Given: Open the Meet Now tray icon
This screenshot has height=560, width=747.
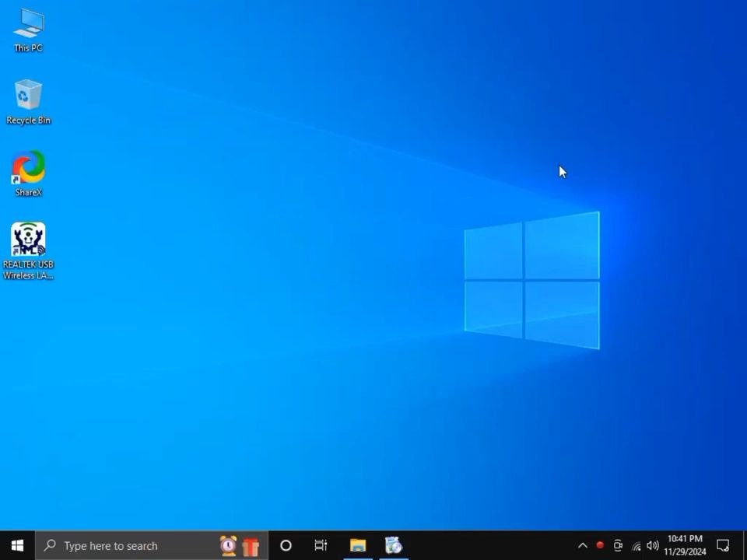Looking at the screenshot, I should (x=618, y=545).
